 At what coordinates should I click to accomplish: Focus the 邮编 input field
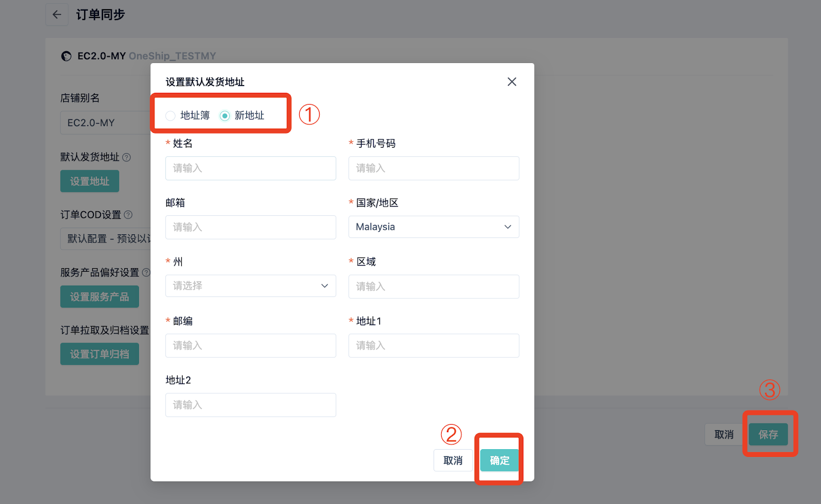(x=250, y=346)
